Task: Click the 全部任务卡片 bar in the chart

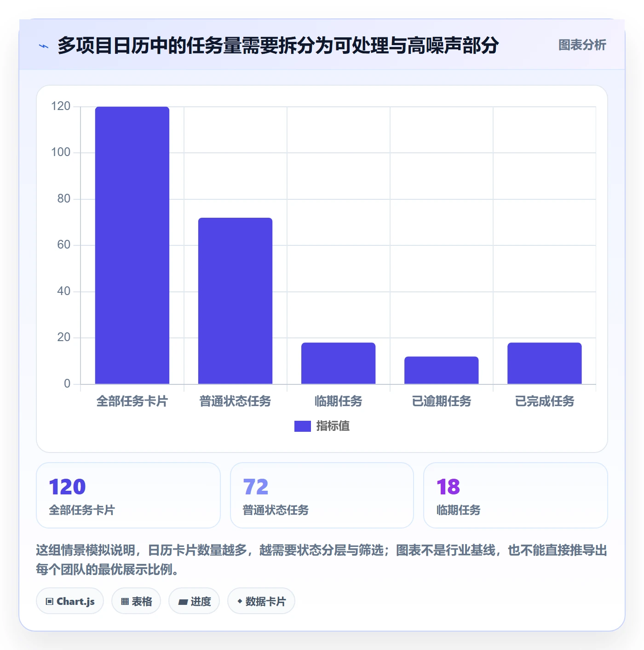Action: pyautogui.click(x=132, y=245)
